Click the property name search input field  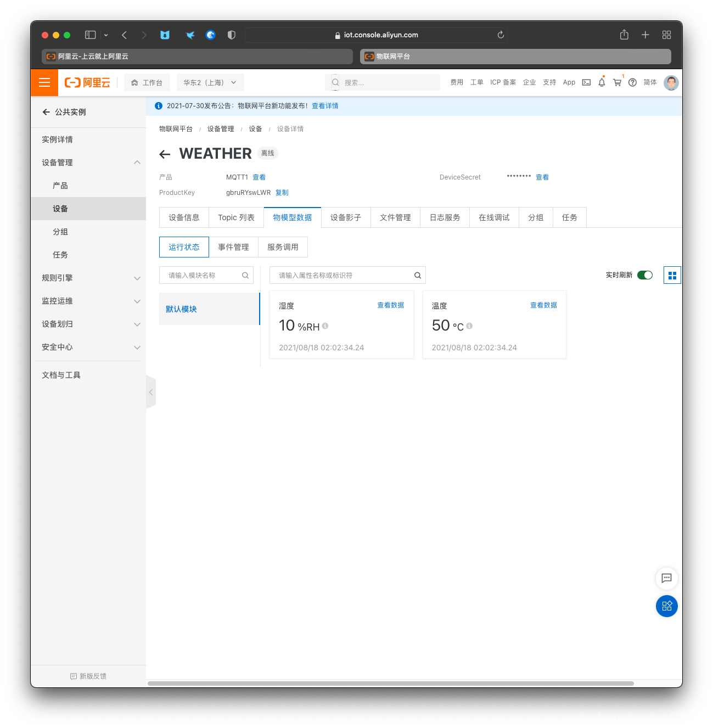pyautogui.click(x=343, y=276)
